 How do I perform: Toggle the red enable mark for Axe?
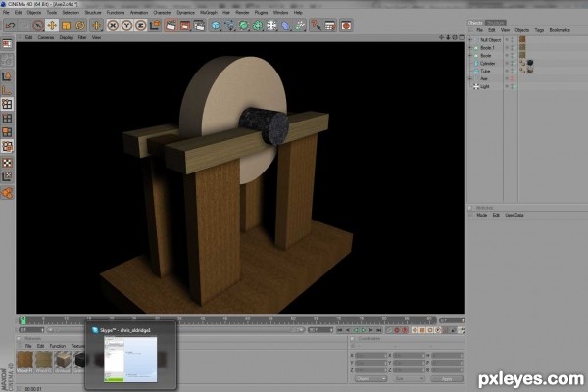tap(513, 78)
